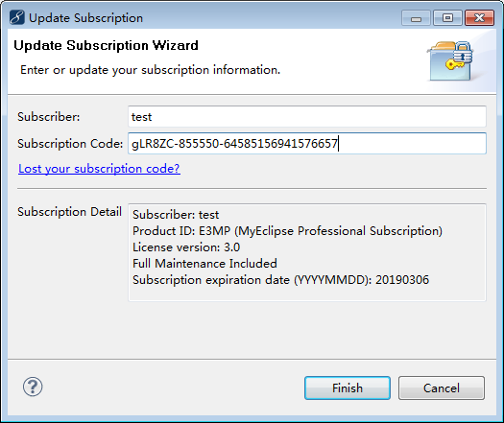Click Finish to apply subscription
The height and width of the screenshot is (423, 504).
[348, 388]
